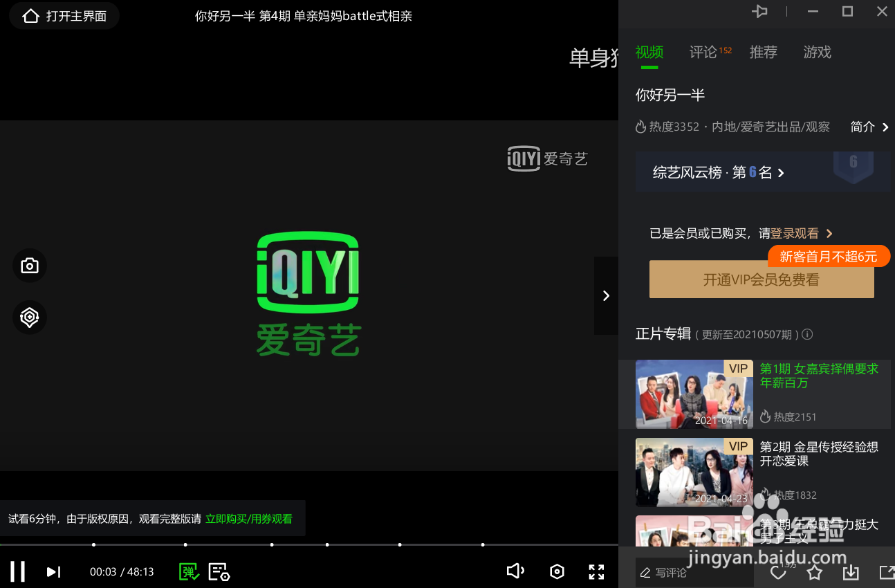The width and height of the screenshot is (895, 588).
Task: Click the info icon beside 更新至20210507期
Action: [807, 335]
